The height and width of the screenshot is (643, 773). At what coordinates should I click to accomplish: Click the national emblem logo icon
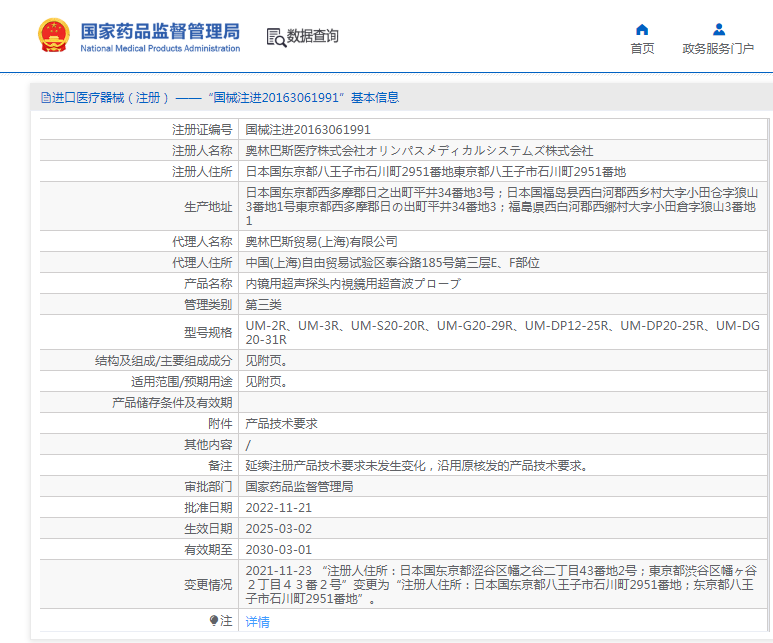click(x=54, y=35)
